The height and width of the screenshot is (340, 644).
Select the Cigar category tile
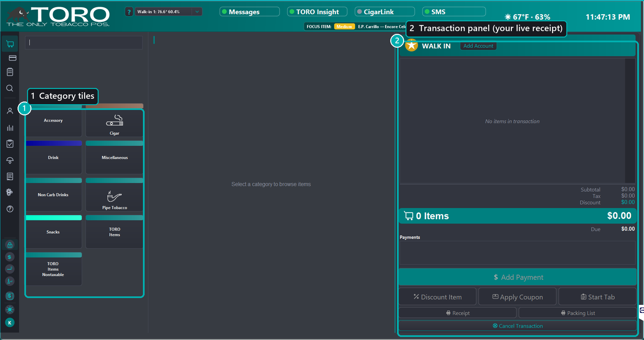pyautogui.click(x=115, y=121)
